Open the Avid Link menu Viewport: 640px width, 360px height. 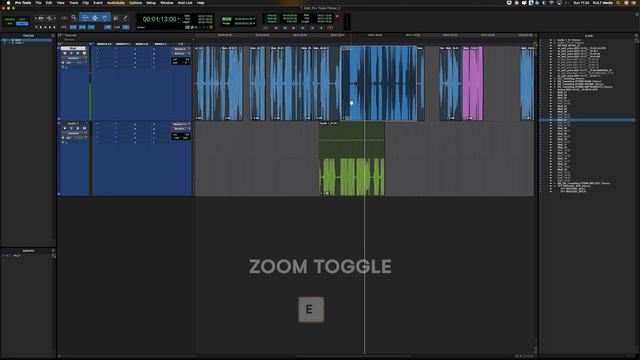(185, 2)
